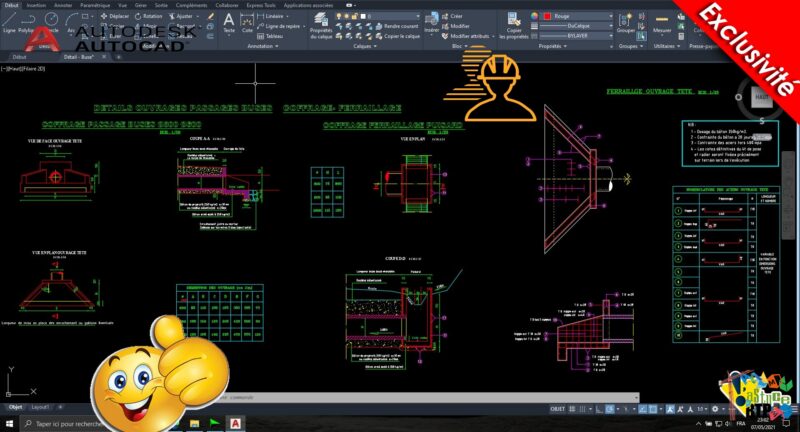This screenshot has width=800, height=432.
Task: Open Propriétés du calque layer manager
Action: point(321,26)
